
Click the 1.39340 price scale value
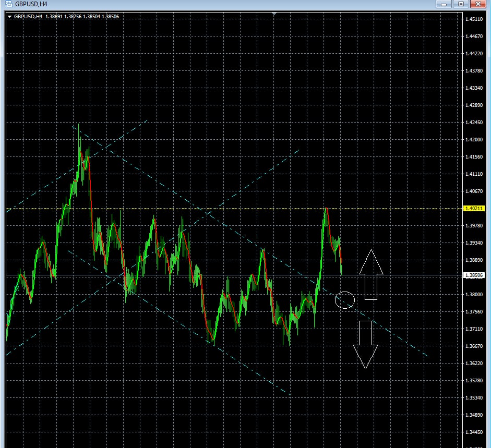(474, 243)
